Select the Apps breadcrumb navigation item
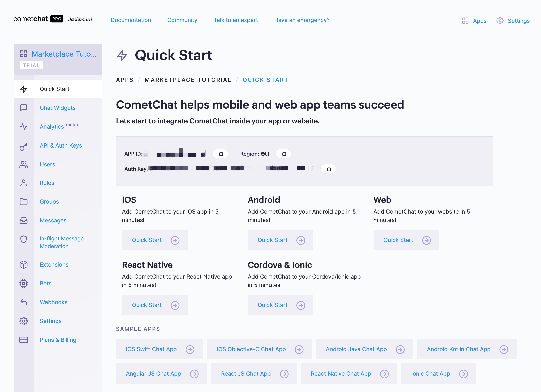Viewport: 541px width, 392px height. 125,80
